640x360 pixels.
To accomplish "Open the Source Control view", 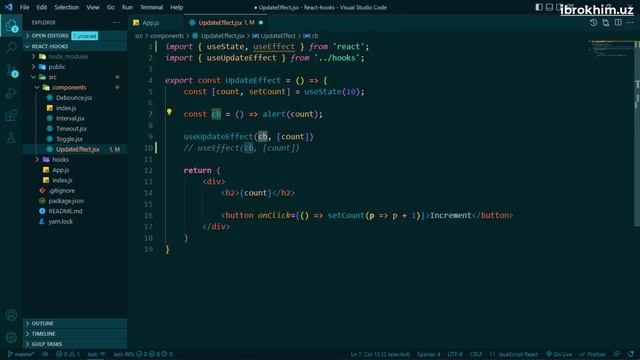I will (x=11, y=71).
